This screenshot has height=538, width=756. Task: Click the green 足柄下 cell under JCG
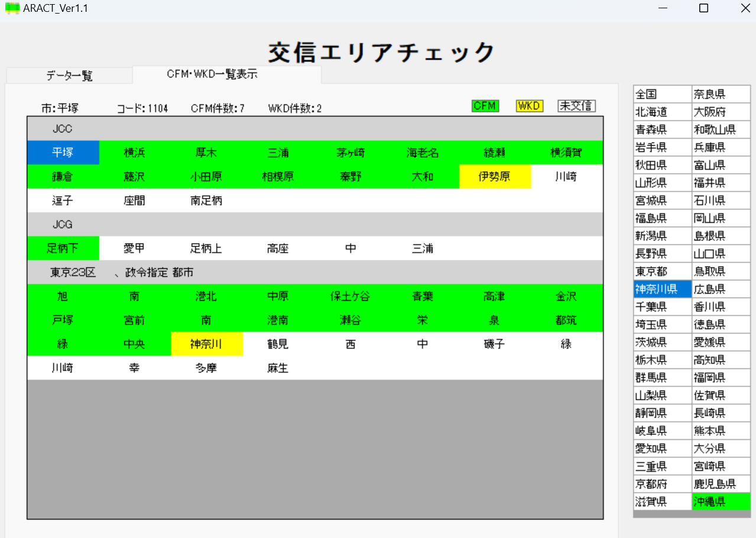pyautogui.click(x=63, y=249)
